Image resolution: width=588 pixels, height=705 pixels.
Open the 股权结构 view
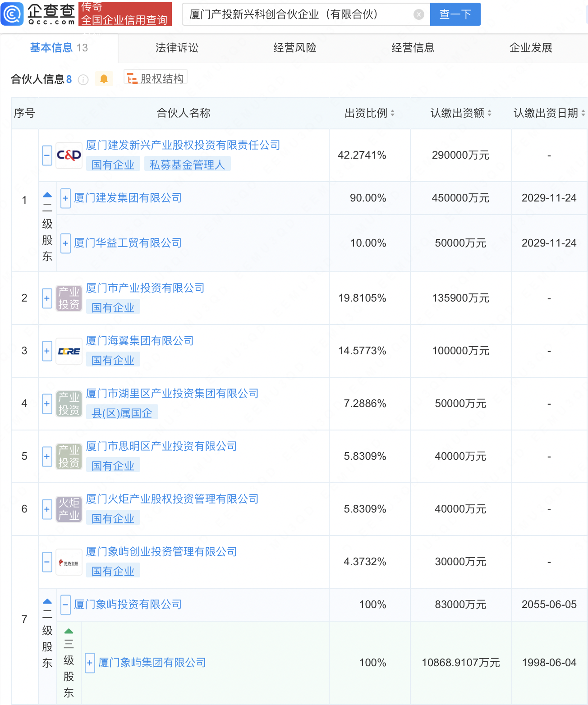coord(156,79)
